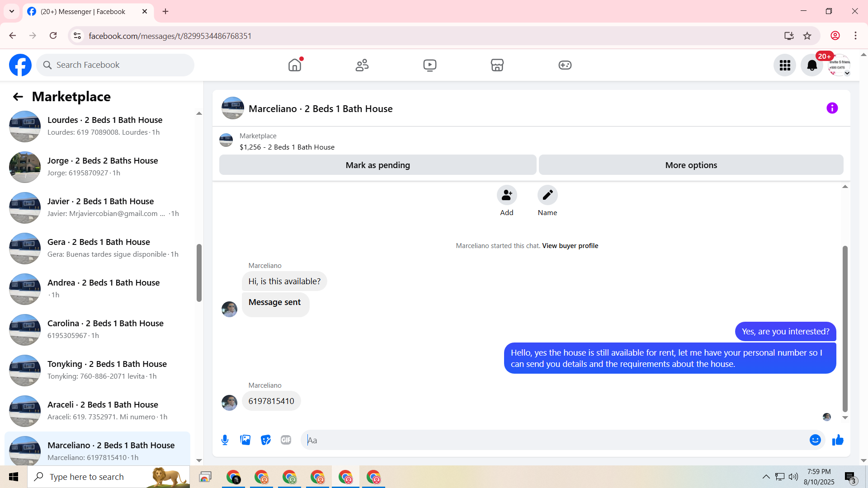Click Mark as pending button
The image size is (868, 488).
[377, 165]
